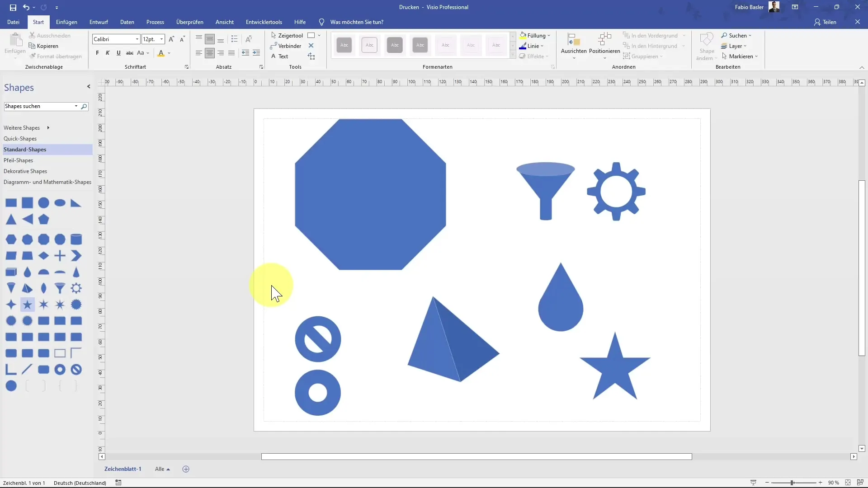The image size is (868, 488).
Task: Open Dekorative Shapes stencil
Action: pos(25,171)
